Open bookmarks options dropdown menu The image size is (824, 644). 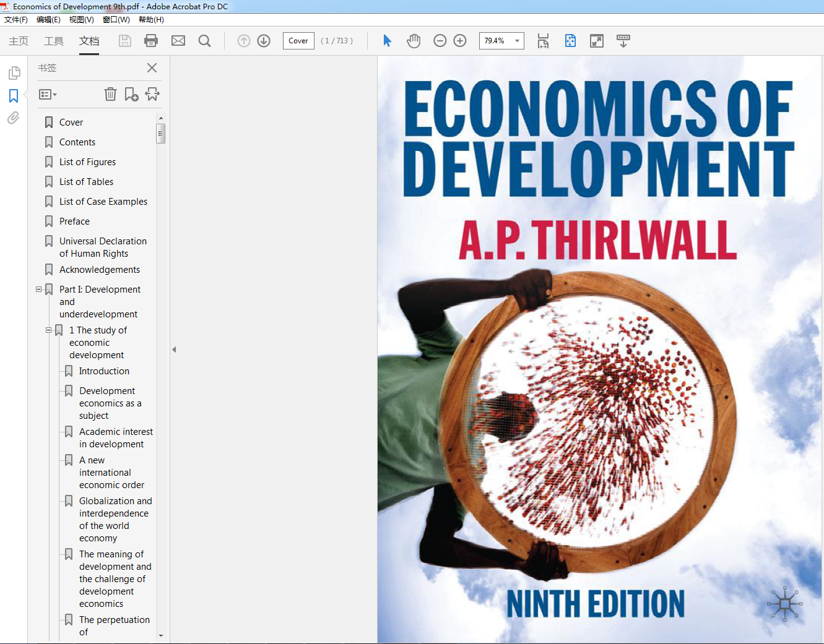click(48, 95)
